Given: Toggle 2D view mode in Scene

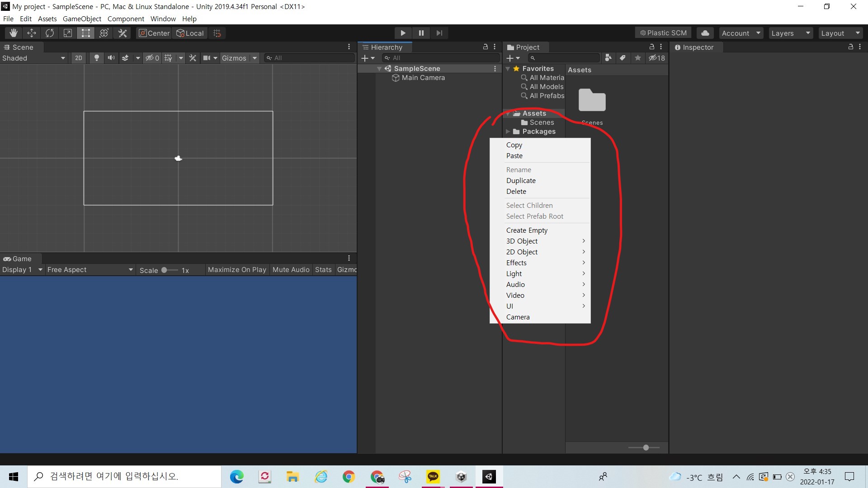Looking at the screenshot, I should [79, 58].
